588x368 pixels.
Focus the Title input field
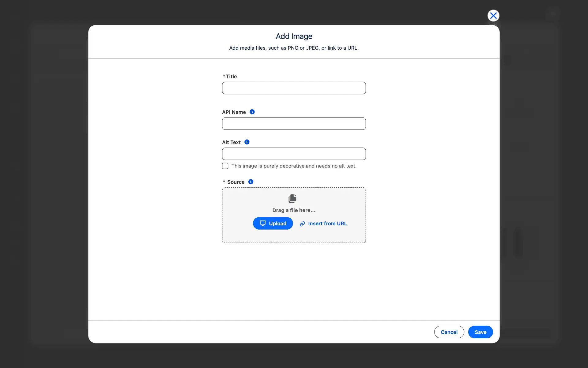[294, 88]
